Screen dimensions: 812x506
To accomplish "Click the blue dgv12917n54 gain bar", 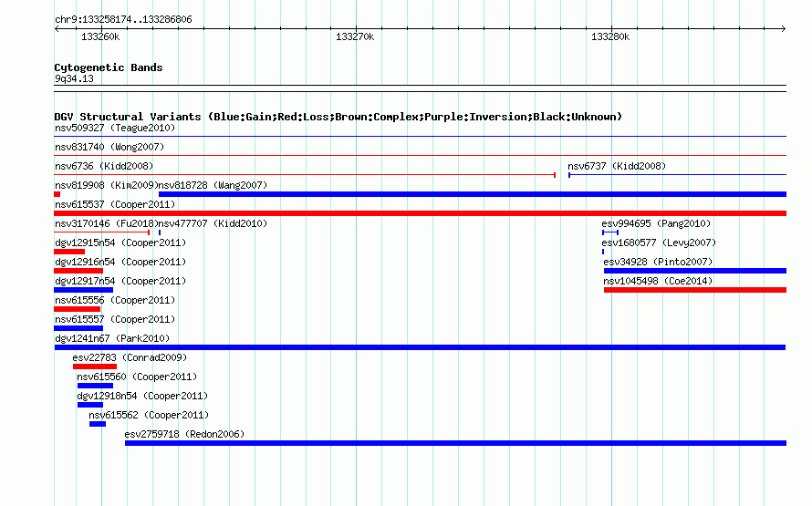I will [83, 290].
